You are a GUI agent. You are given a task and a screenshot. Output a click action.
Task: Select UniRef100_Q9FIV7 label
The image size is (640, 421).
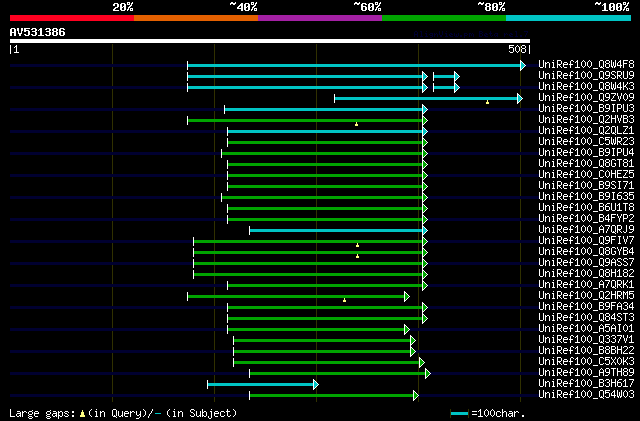tap(586, 241)
